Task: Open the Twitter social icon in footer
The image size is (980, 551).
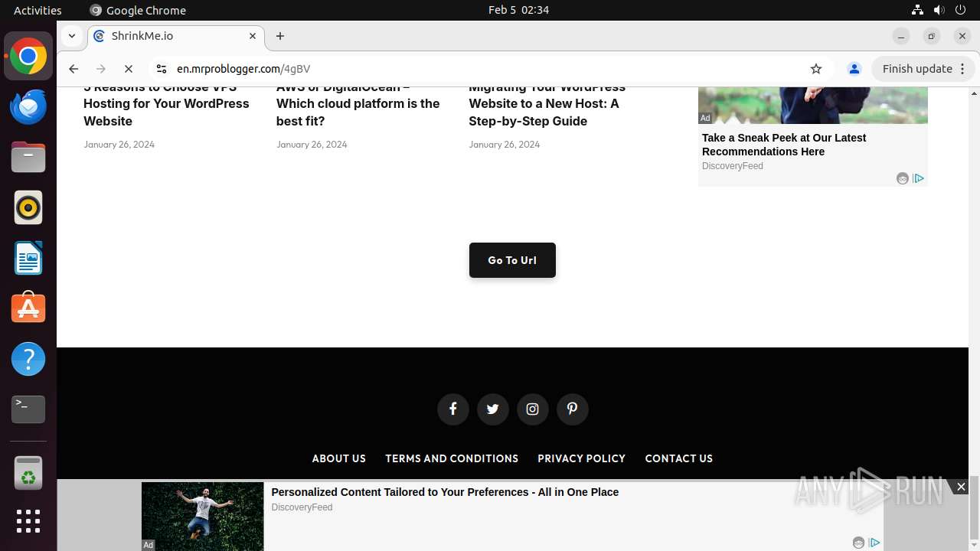Action: pyautogui.click(x=492, y=409)
